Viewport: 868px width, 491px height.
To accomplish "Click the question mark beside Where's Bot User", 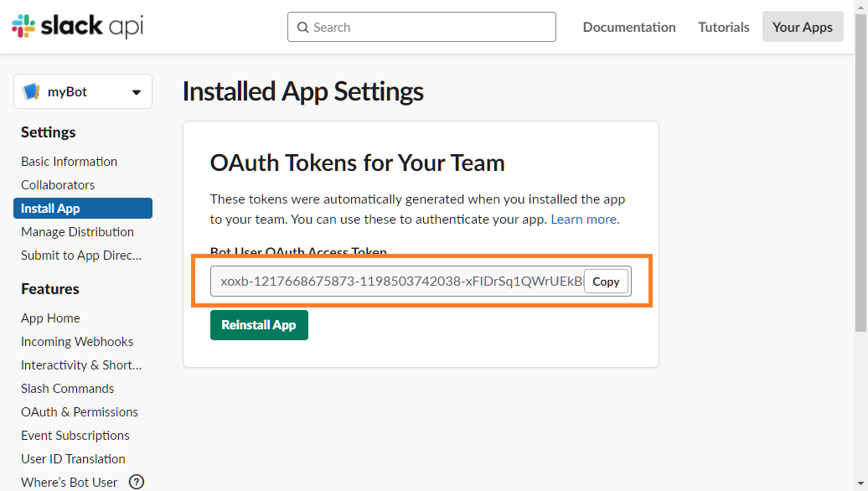I will click(137, 482).
